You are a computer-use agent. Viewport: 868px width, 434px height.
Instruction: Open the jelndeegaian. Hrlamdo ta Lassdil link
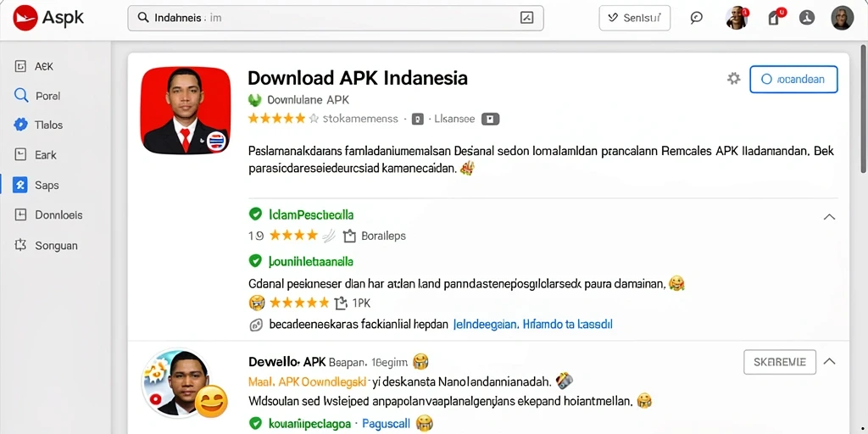click(x=532, y=325)
